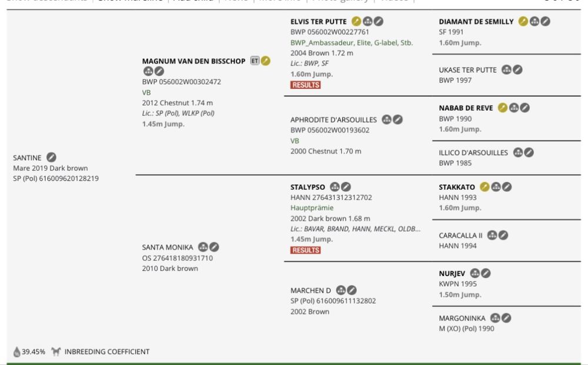
Task: Click the edit pencil icon beside Santa Monika
Action: 214,247
